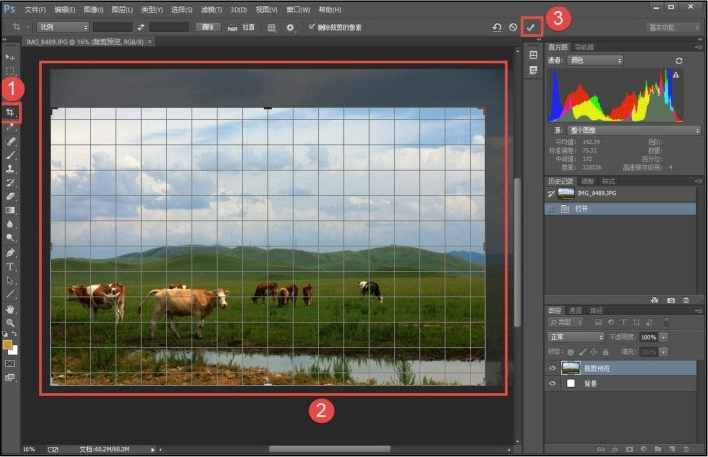This screenshot has height=457, width=708.
Task: Select 打开 step in history panel
Action: point(583,209)
